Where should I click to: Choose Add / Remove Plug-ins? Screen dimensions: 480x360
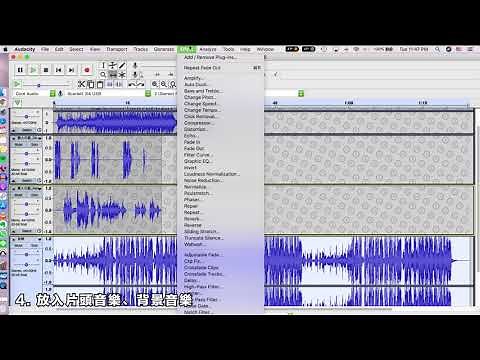point(220,57)
